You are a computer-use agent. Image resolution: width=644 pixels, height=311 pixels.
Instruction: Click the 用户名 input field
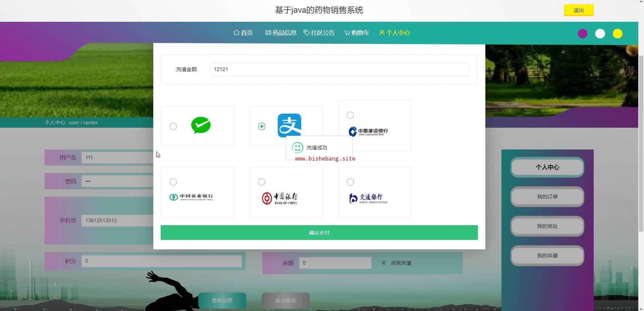tap(117, 158)
